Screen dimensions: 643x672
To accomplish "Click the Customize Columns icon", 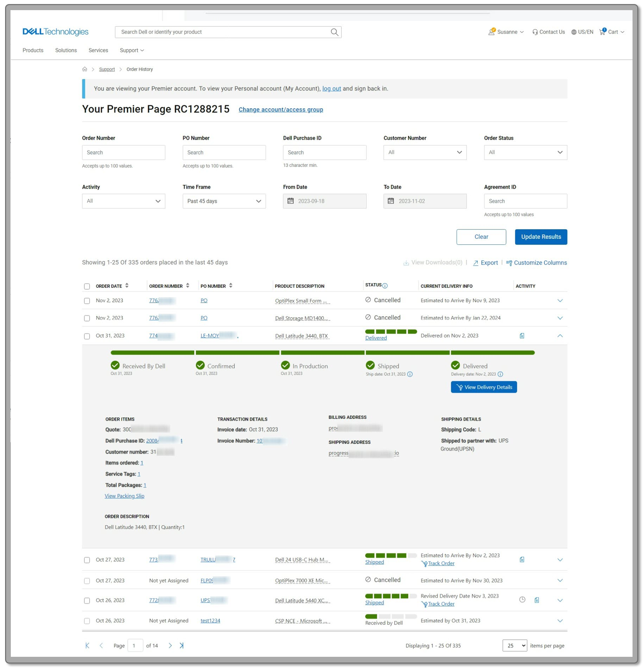I will click(509, 263).
